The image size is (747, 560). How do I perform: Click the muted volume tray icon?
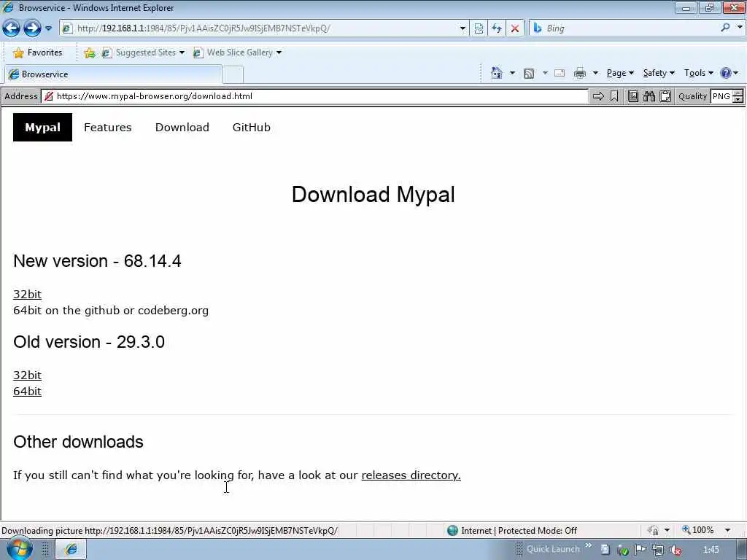[x=675, y=550]
